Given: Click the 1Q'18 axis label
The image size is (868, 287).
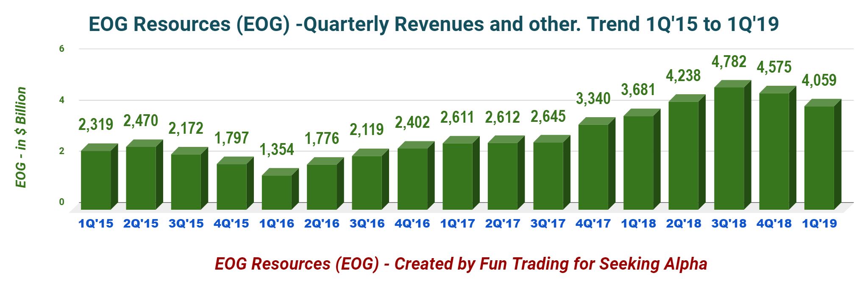Looking at the screenshot, I should coord(638,223).
